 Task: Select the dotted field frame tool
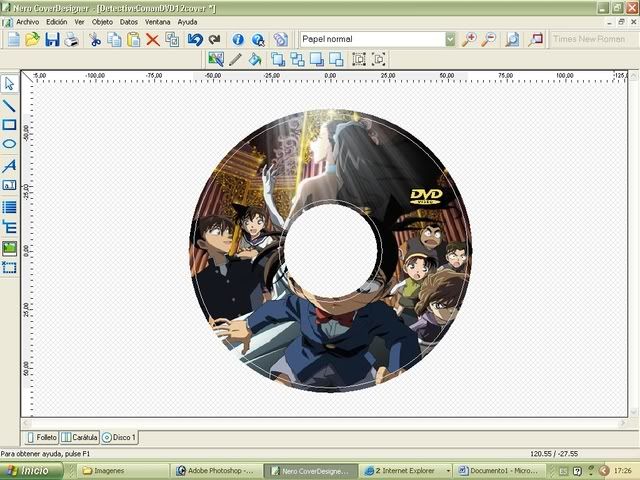tap(9, 268)
